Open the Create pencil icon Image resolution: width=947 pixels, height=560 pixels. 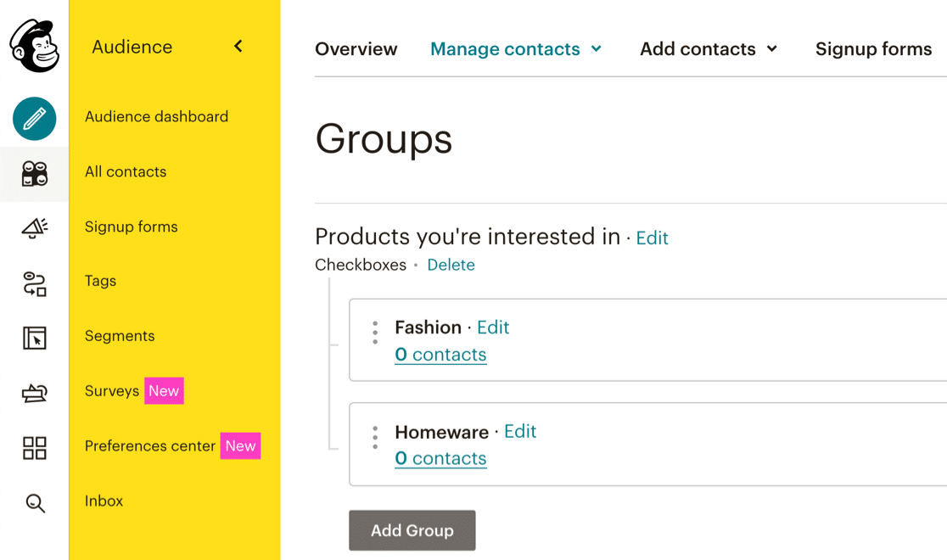tap(35, 119)
